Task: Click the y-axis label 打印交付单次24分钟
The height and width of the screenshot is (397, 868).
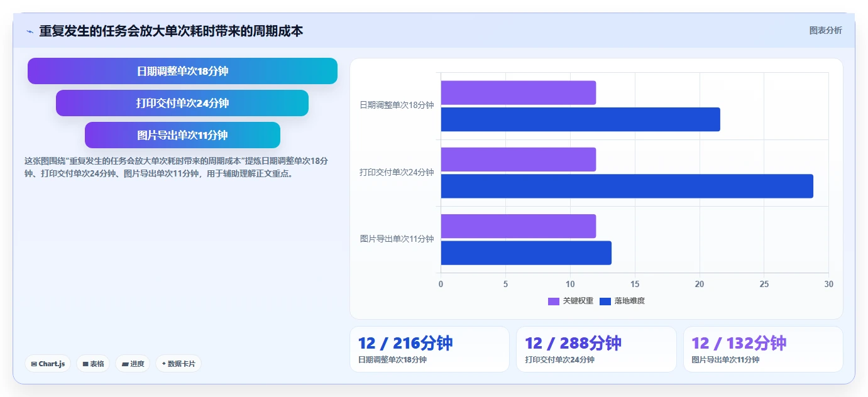Action: coord(397,172)
